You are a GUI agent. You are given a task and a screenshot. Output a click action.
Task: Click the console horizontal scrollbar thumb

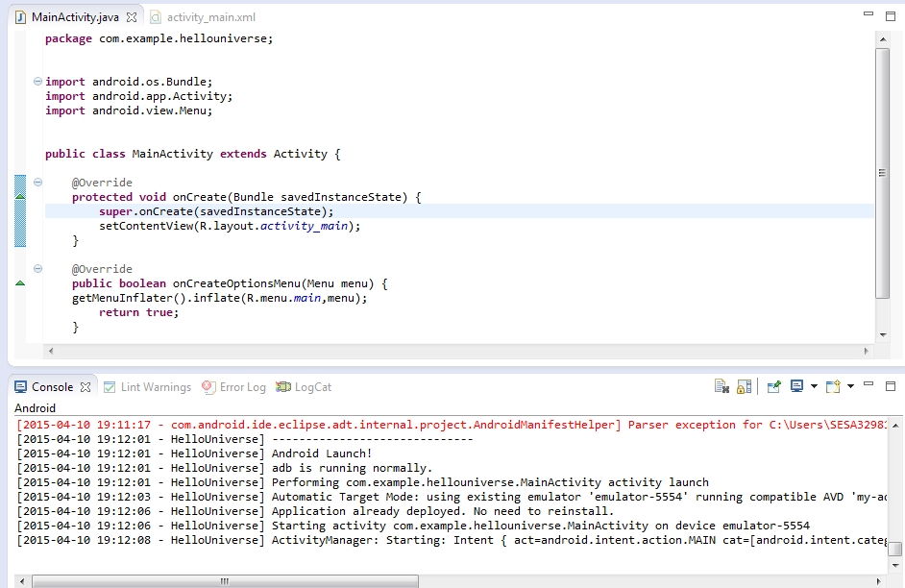click(226, 580)
